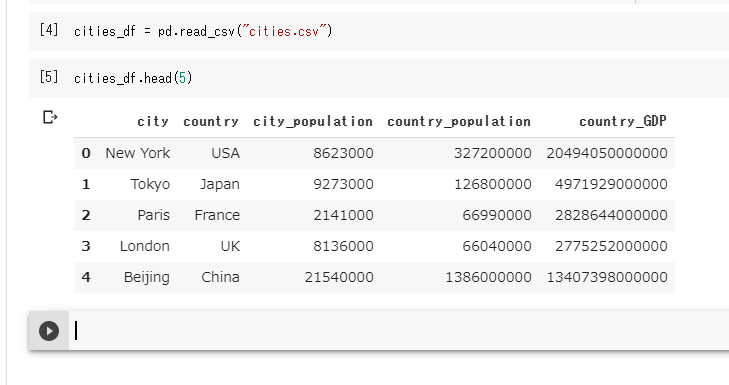Select city population value 8623000
The width and height of the screenshot is (729, 385).
pyautogui.click(x=343, y=153)
